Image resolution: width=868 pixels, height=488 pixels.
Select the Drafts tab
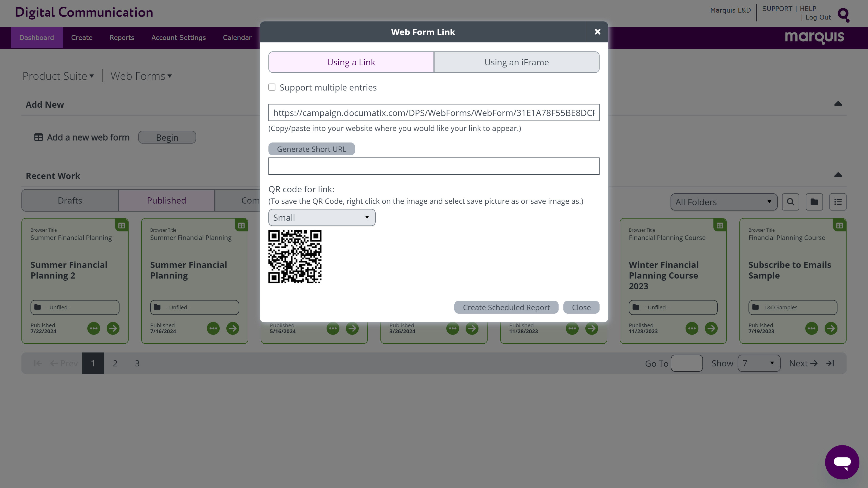click(x=70, y=200)
